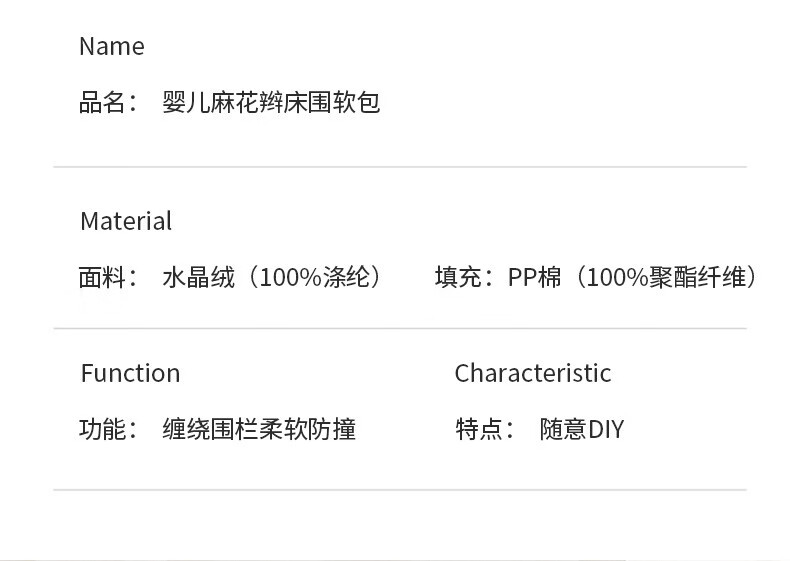The height and width of the screenshot is (561, 790).
Task: Click the Material heading
Action: [126, 221]
